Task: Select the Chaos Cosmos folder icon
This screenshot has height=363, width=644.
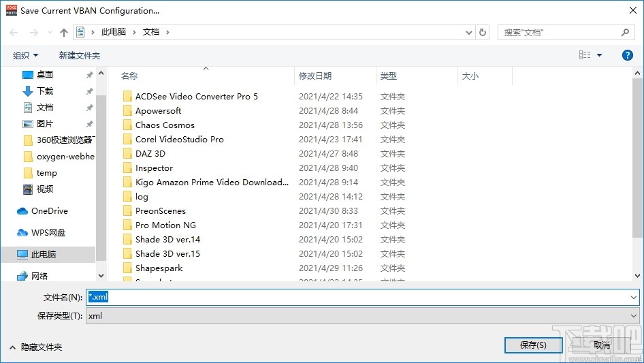Action: pyautogui.click(x=127, y=125)
